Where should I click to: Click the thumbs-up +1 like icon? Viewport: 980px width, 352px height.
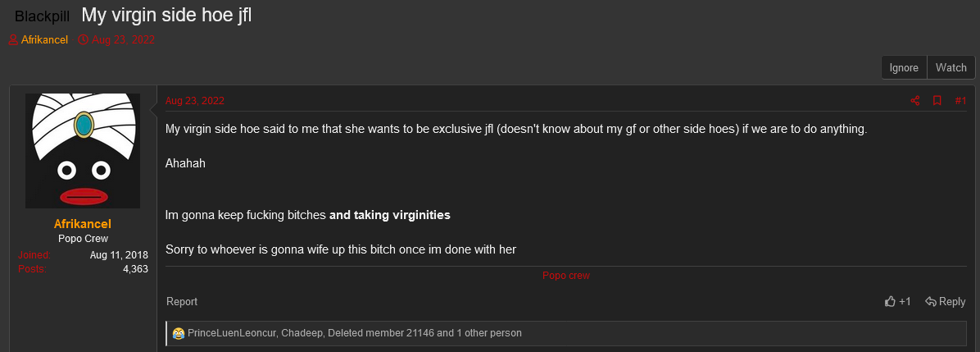click(x=891, y=302)
